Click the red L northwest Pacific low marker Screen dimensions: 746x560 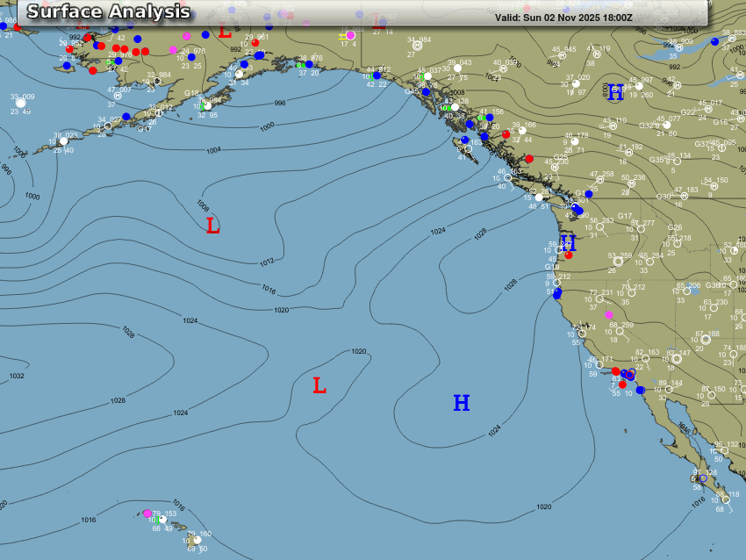212,226
